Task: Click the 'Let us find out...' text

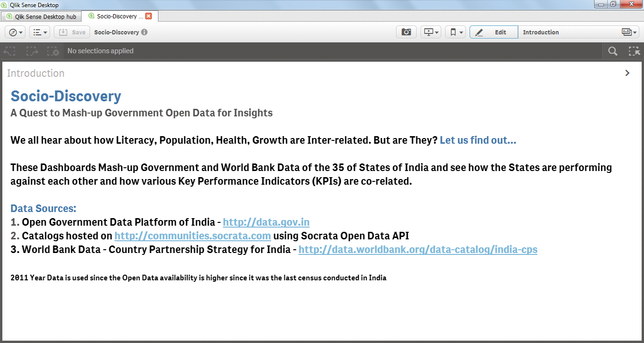Action: 478,140
